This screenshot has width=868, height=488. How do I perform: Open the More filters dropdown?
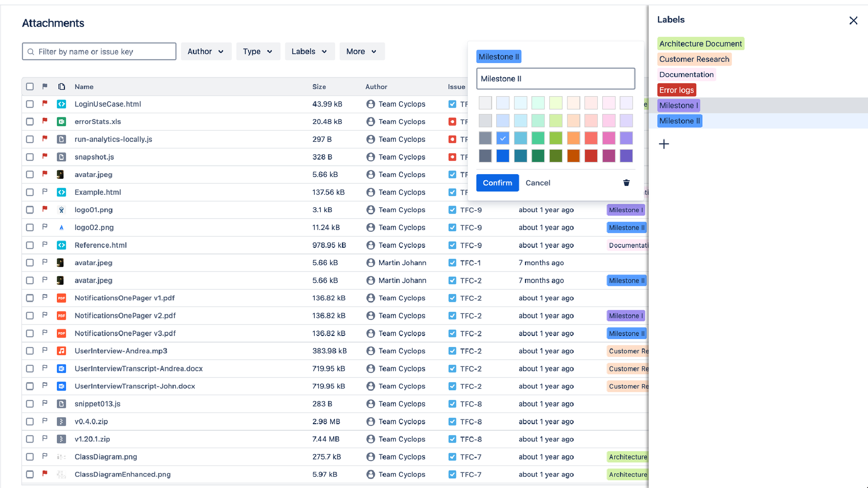[x=362, y=51]
